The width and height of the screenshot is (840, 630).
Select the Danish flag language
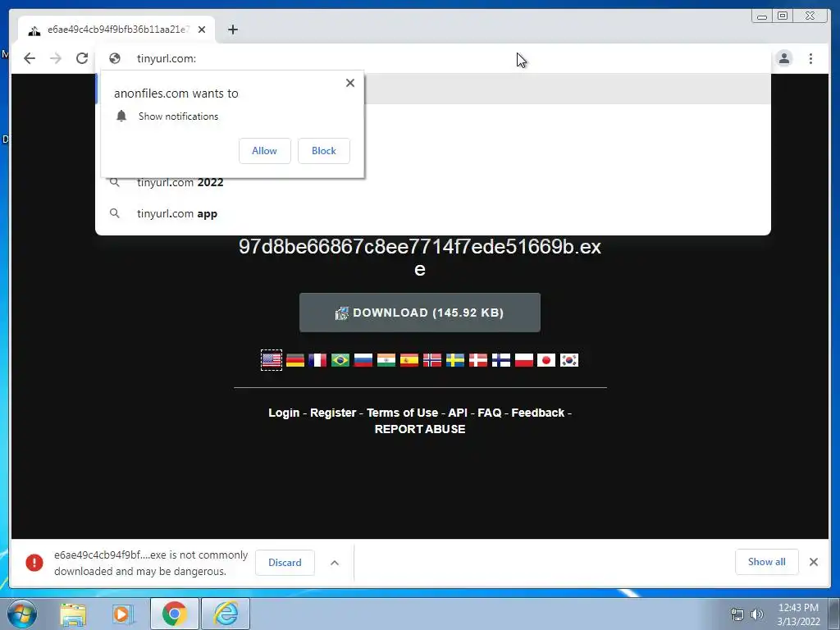point(478,360)
